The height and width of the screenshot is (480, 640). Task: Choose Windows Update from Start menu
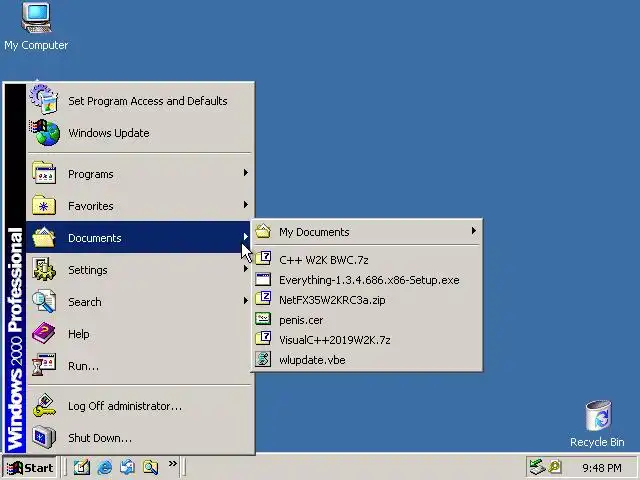point(139,133)
